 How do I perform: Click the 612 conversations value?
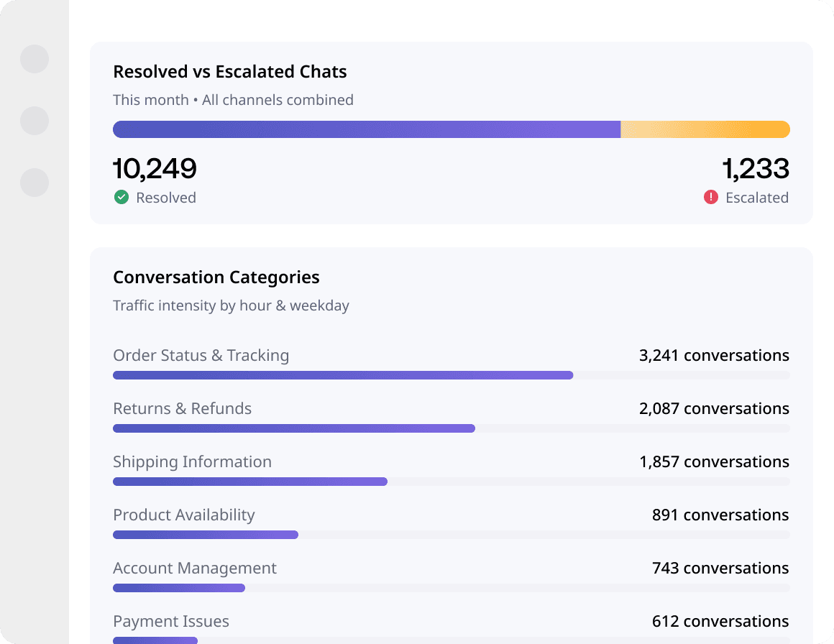720,622
